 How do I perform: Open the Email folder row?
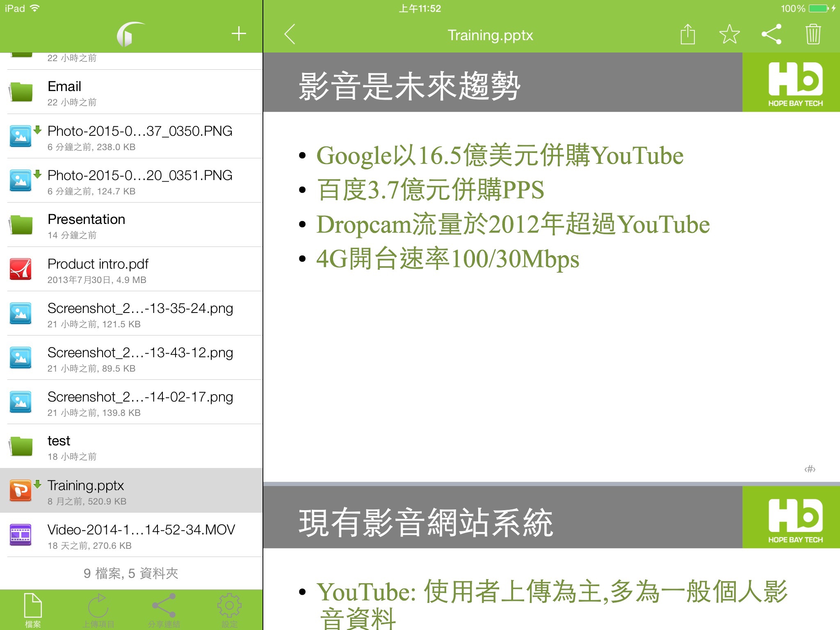tap(131, 92)
